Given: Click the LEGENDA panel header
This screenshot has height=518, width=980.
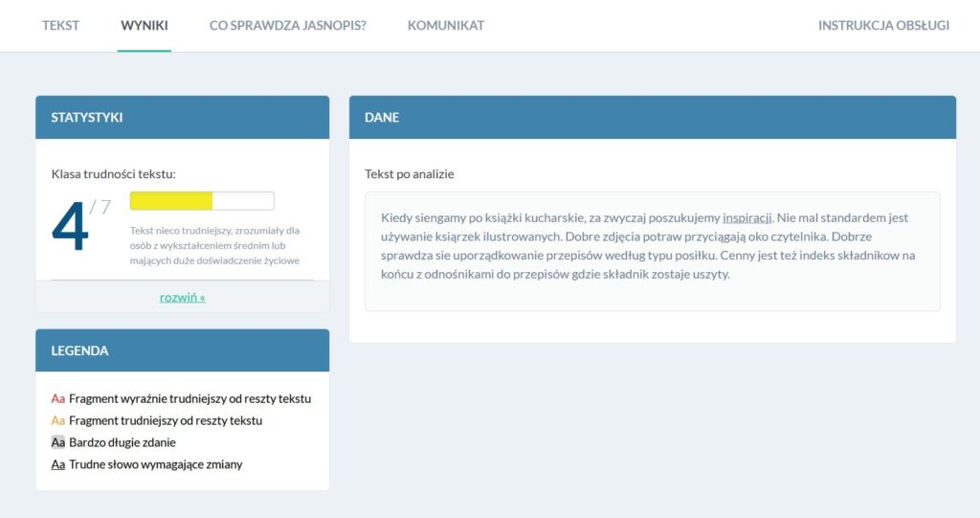Looking at the screenshot, I should click(182, 350).
